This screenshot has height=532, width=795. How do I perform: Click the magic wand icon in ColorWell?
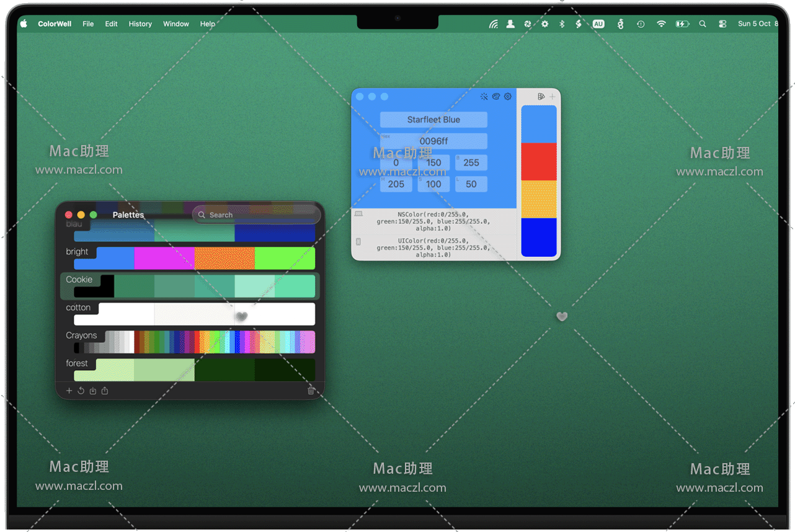[484, 97]
